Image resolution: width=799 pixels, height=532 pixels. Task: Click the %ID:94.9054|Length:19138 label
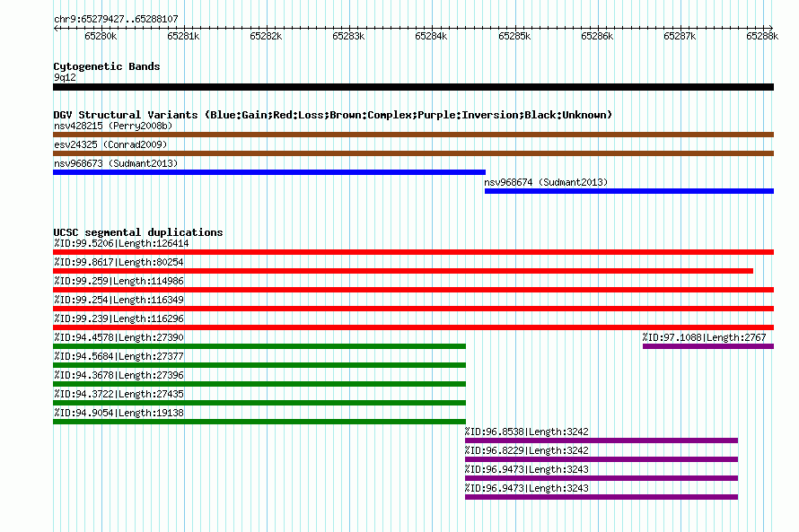click(x=119, y=413)
